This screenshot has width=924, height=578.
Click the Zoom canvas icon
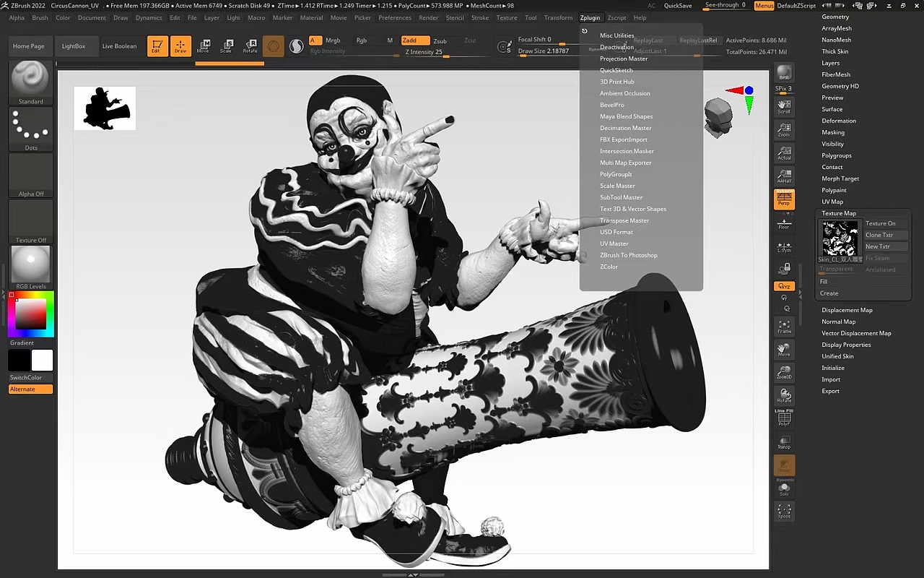point(784,129)
